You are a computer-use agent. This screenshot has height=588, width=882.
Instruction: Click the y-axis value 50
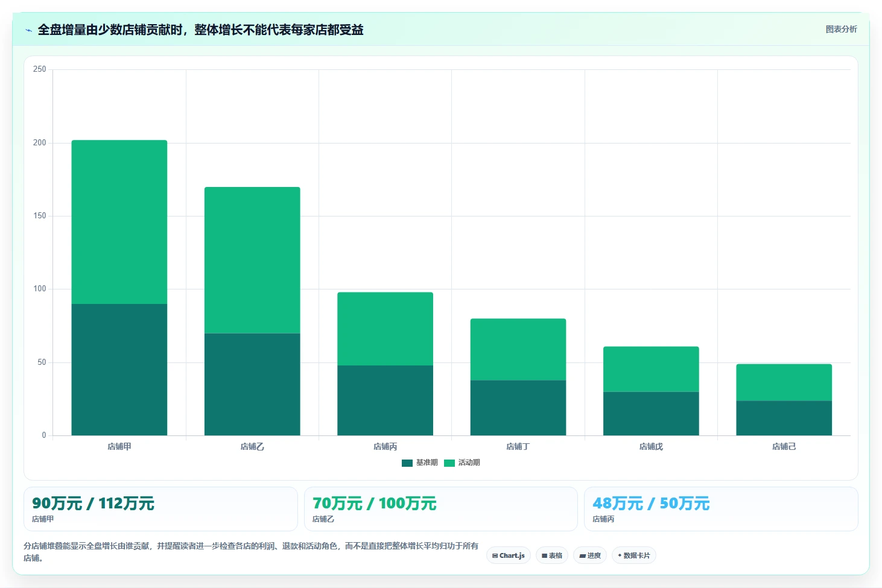[x=42, y=362]
